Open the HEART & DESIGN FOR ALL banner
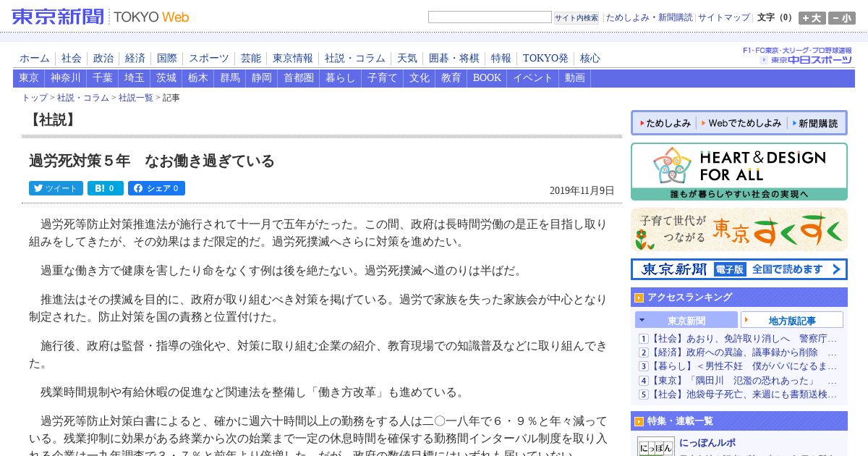Viewport: 868px width, 456px height. (739, 172)
